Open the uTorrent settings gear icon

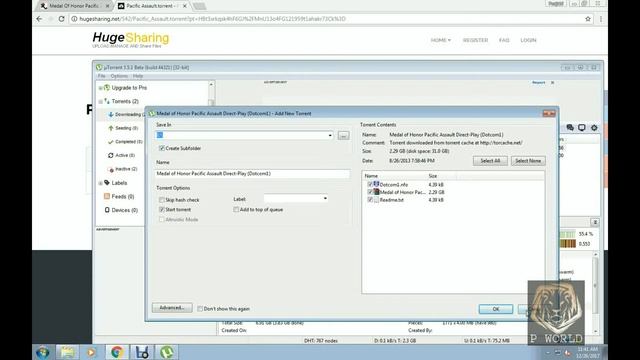tap(594, 128)
